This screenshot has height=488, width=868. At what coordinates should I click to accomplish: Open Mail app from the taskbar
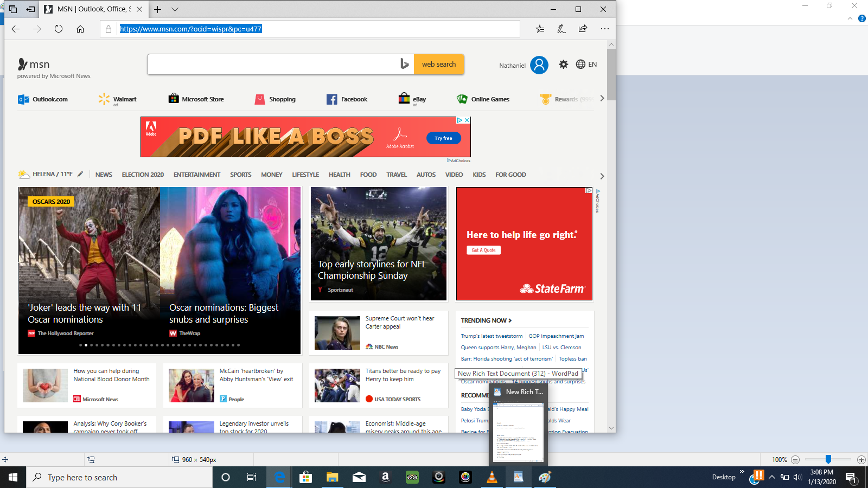359,477
